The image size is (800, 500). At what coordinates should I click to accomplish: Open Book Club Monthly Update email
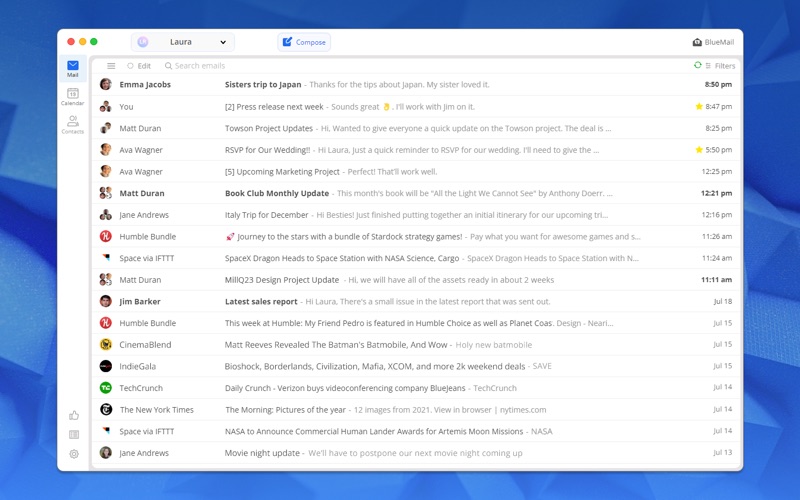(x=416, y=193)
